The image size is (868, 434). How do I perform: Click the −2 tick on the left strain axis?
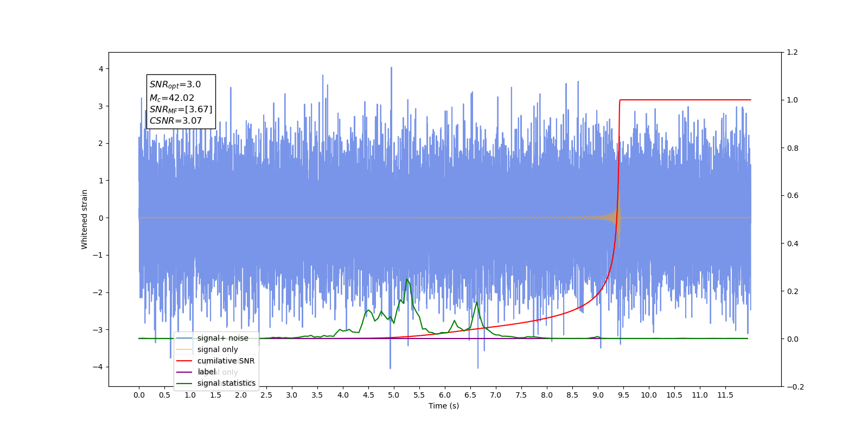[98, 292]
